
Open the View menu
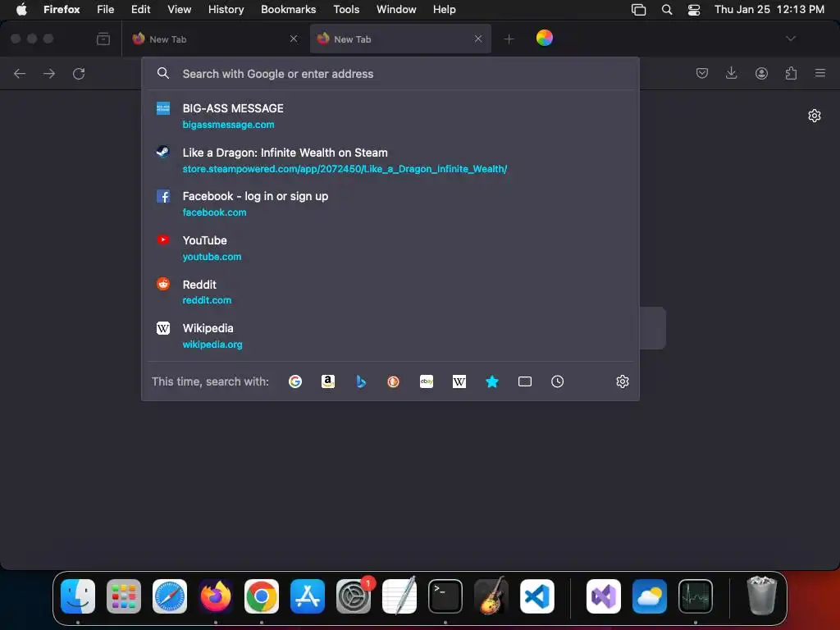click(179, 9)
